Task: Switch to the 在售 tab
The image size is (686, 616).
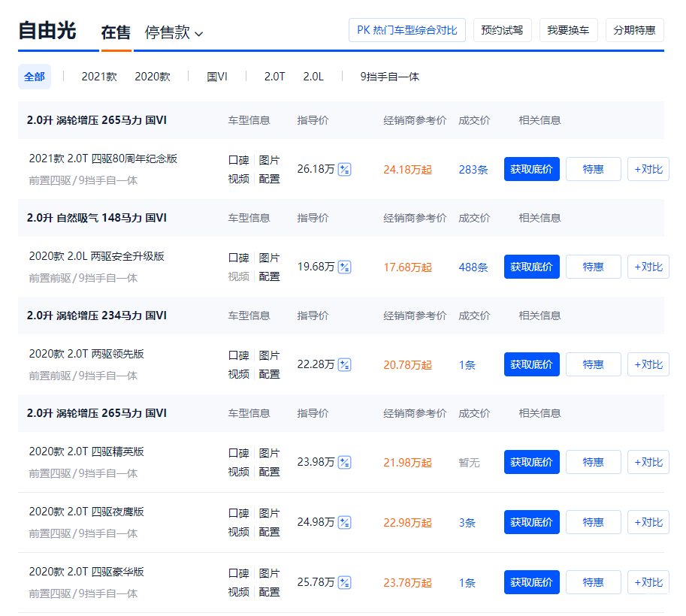Action: pos(116,32)
